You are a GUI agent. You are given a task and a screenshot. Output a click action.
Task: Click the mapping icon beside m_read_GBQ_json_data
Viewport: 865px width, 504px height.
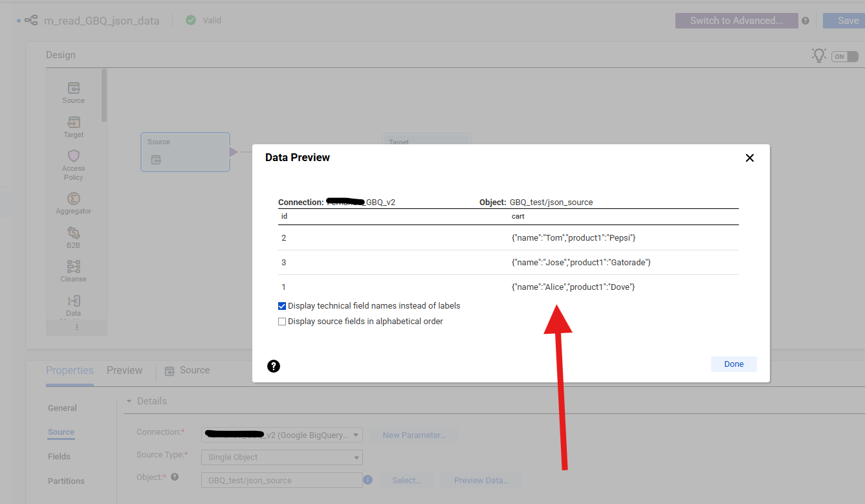point(31,21)
